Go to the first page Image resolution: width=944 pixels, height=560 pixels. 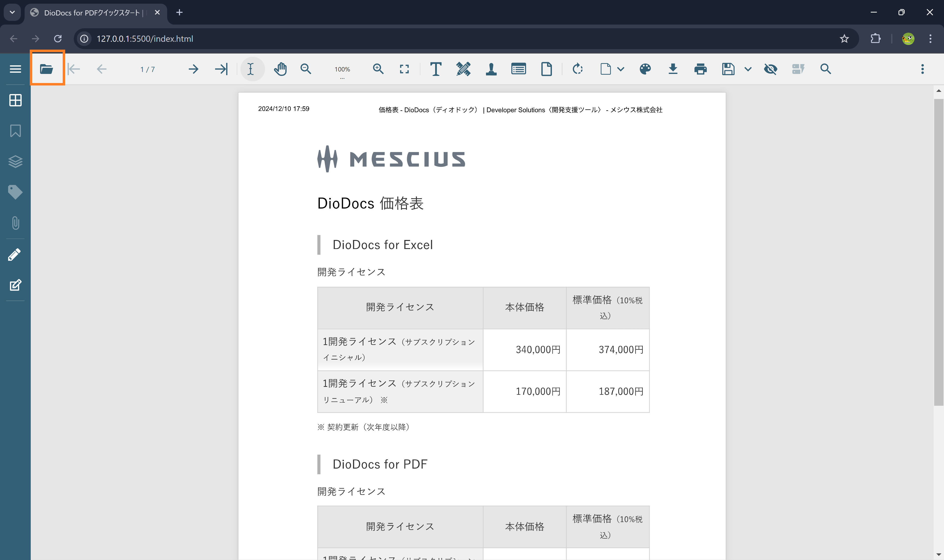(x=74, y=69)
